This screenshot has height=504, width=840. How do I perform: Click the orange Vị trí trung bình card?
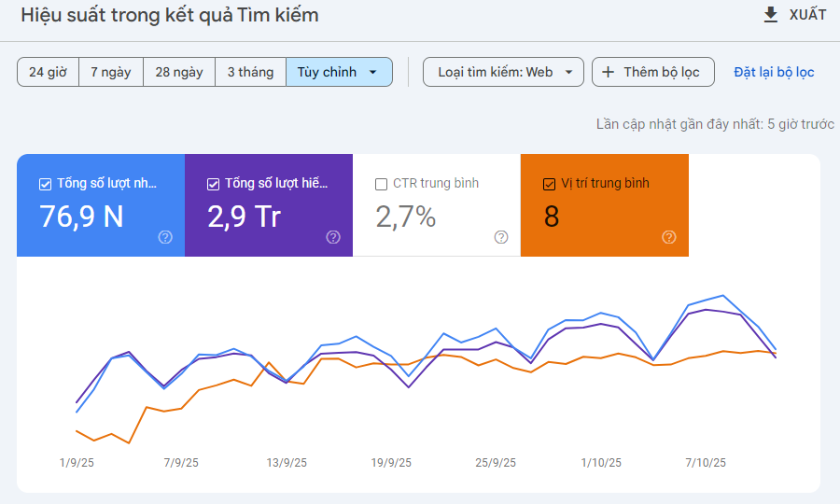tap(604, 205)
